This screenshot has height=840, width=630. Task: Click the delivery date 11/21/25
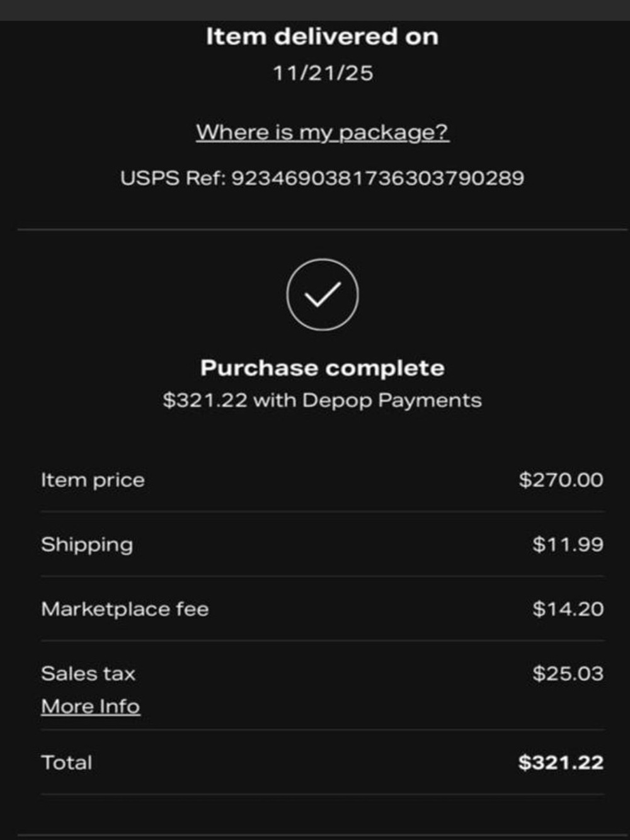click(323, 73)
